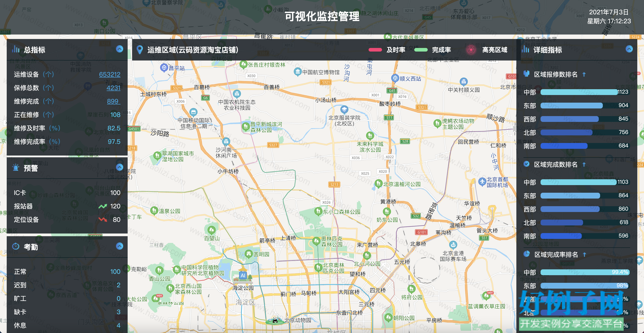Viewport: 644px width, 333px height.
Task: Click the 缺卡 attendance row
Action: (67, 312)
